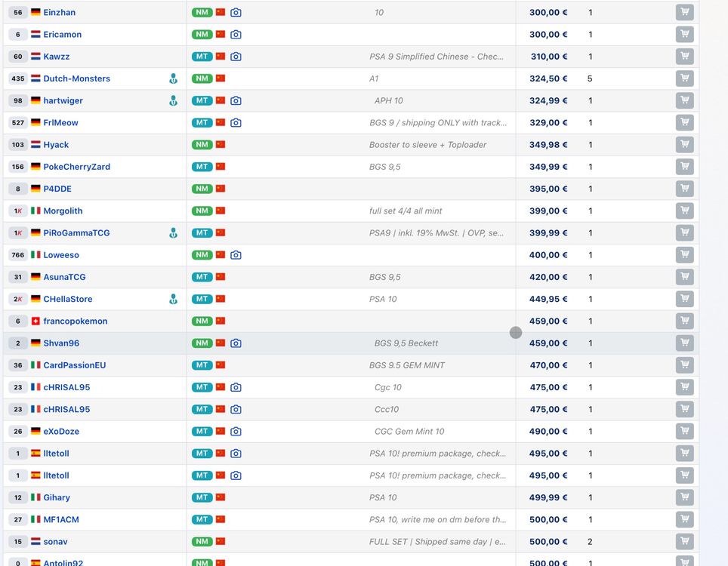Add Gihary's 499,99 € card to cart
728x566 pixels.
coord(684,497)
